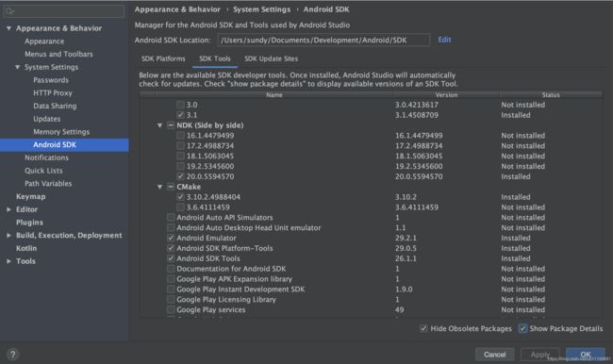The image size is (613, 364).
Task: Expand the Tools settings node
Action: pyautogui.click(x=8, y=261)
